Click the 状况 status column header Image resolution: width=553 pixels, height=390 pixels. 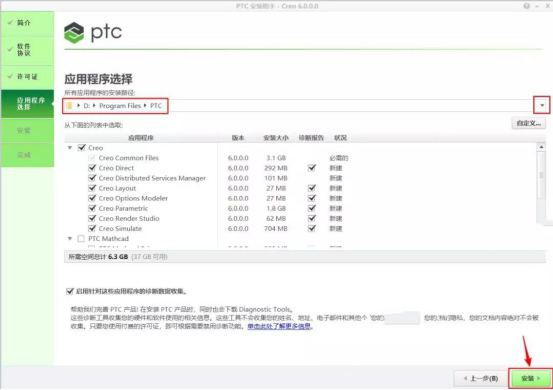[340, 138]
